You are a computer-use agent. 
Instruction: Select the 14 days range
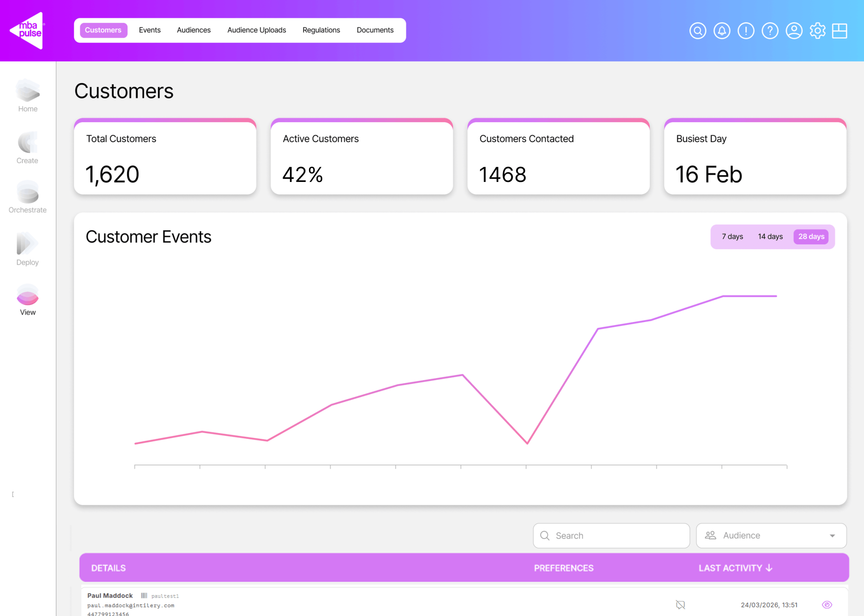770,237
